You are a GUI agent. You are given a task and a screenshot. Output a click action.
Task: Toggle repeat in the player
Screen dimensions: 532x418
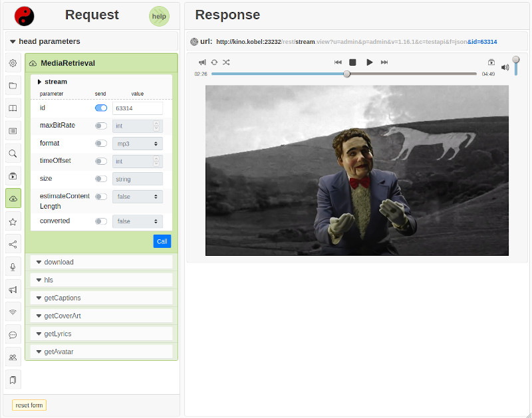click(214, 62)
